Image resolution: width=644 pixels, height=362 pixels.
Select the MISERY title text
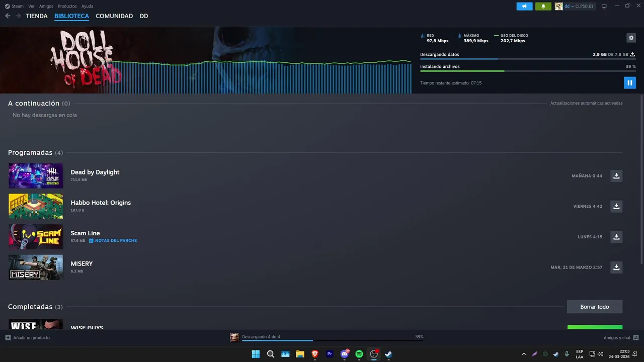82,263
